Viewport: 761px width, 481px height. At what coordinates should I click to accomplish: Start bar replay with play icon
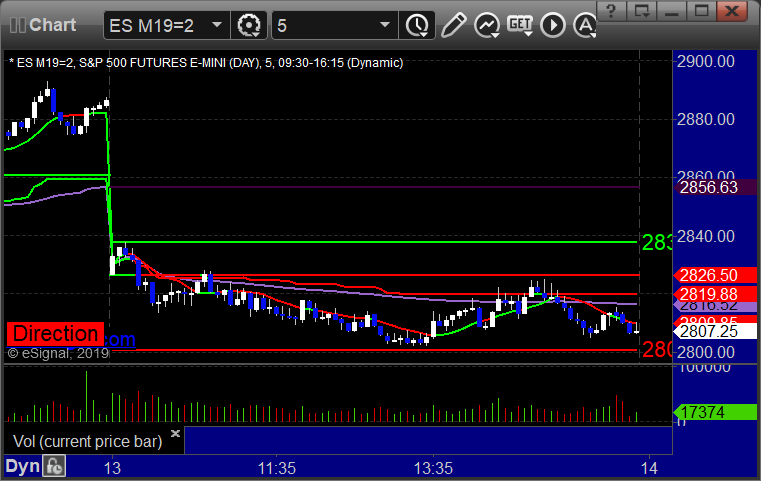point(554,23)
